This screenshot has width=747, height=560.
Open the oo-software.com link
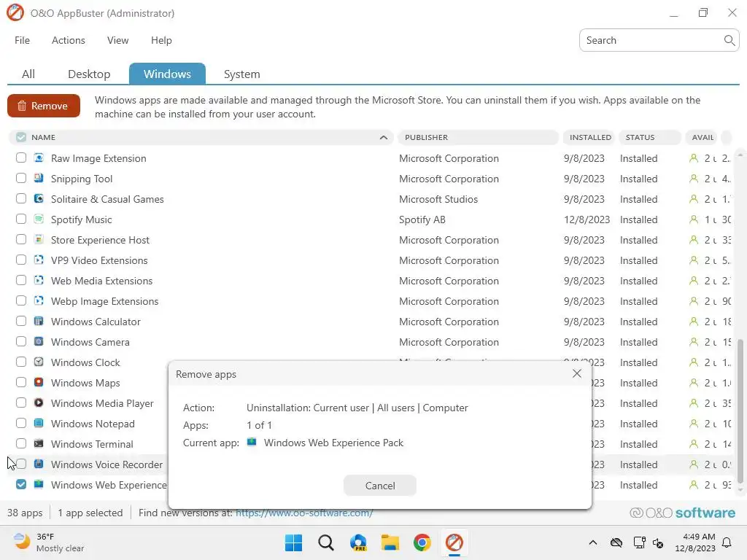click(304, 513)
